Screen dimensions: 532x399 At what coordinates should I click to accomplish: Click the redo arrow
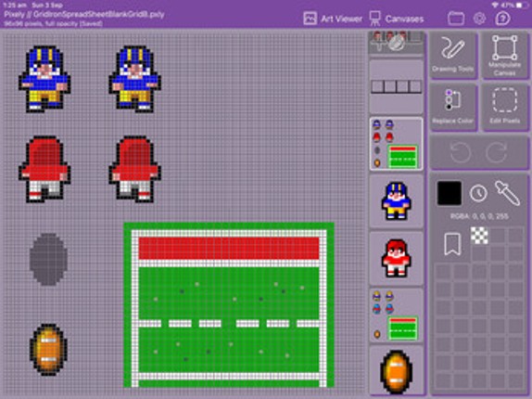pos(497,152)
